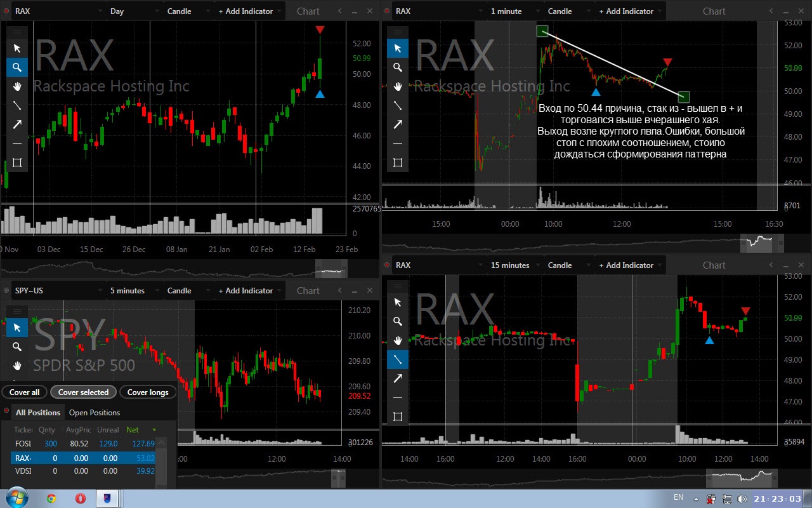Select the arrow drawing tool in the Day chart
The height and width of the screenshot is (508, 812).
pyautogui.click(x=17, y=124)
